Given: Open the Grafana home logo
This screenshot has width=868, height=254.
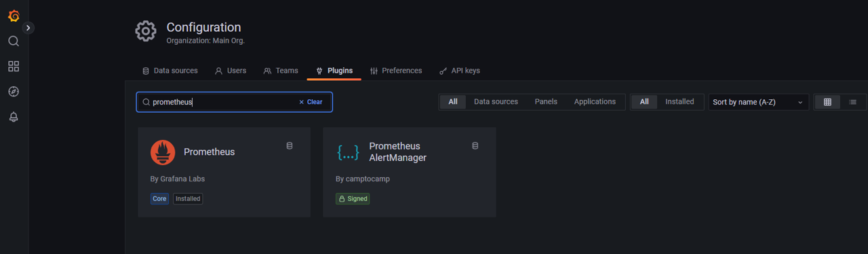Looking at the screenshot, I should [x=14, y=15].
